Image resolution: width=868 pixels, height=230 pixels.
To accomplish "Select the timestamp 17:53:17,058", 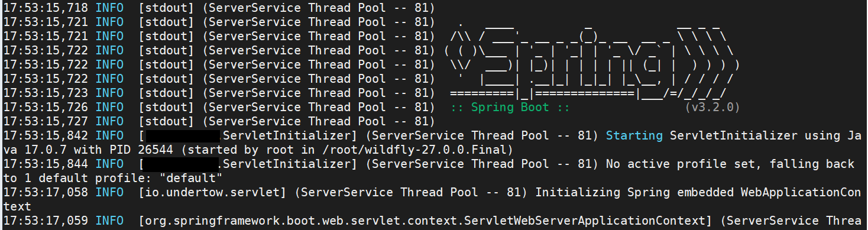I will (46, 193).
